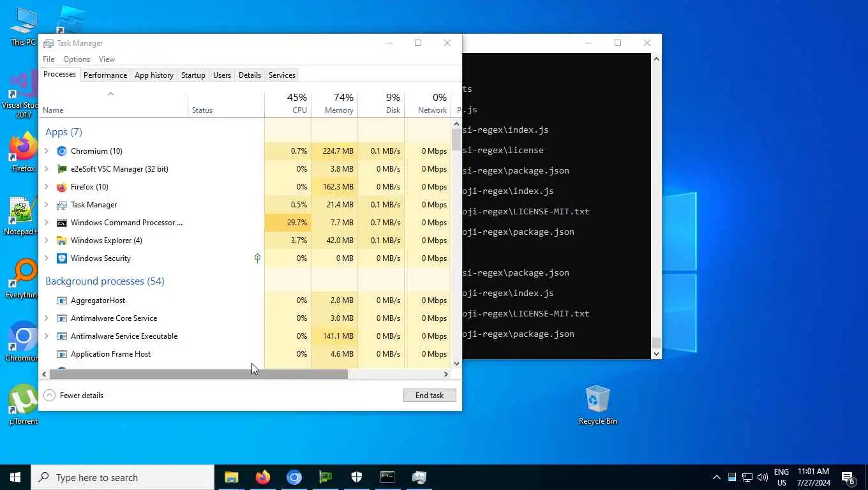The width and height of the screenshot is (868, 490).
Task: Open File Explorer from the taskbar
Action: tap(231, 477)
